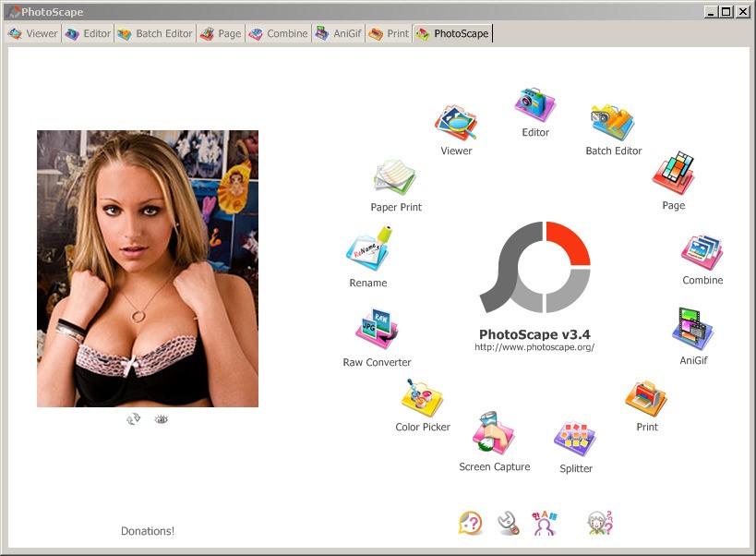Start the Screen Capture icon
The image size is (756, 556).
click(x=494, y=433)
